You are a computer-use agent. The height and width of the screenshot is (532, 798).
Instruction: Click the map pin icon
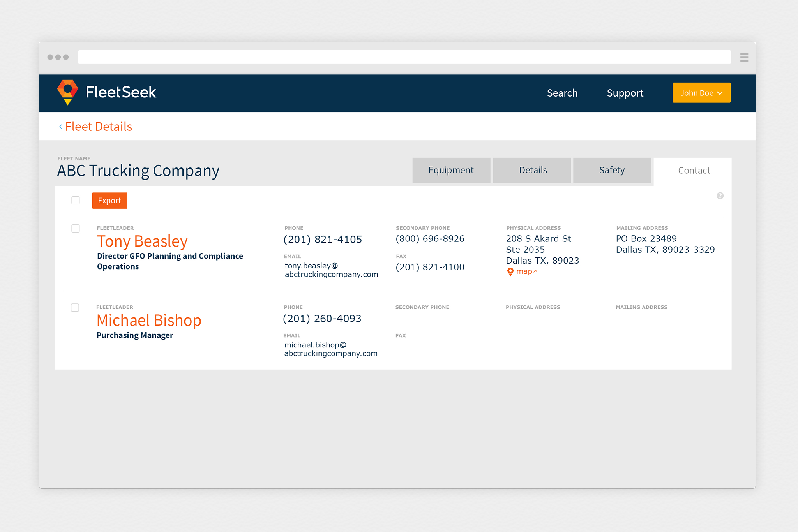pyautogui.click(x=510, y=271)
